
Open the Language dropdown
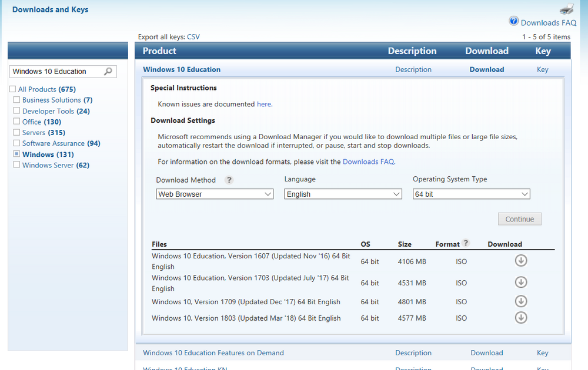tap(343, 194)
